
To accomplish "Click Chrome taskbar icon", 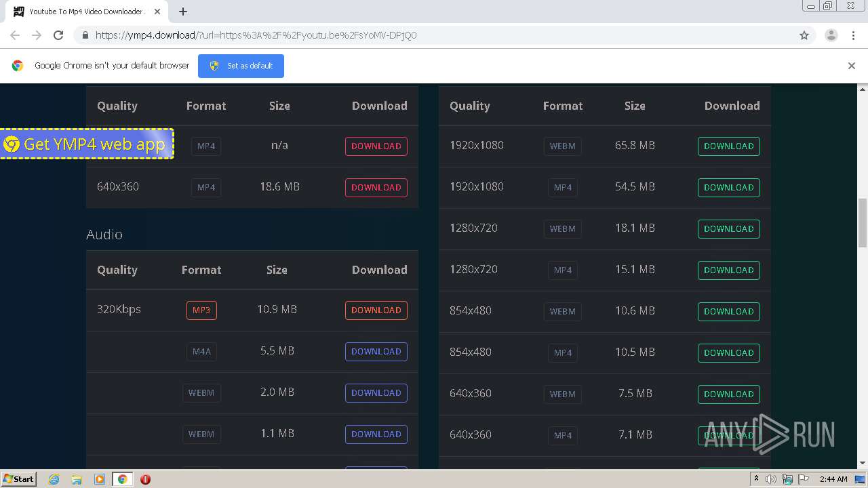I will (x=122, y=479).
